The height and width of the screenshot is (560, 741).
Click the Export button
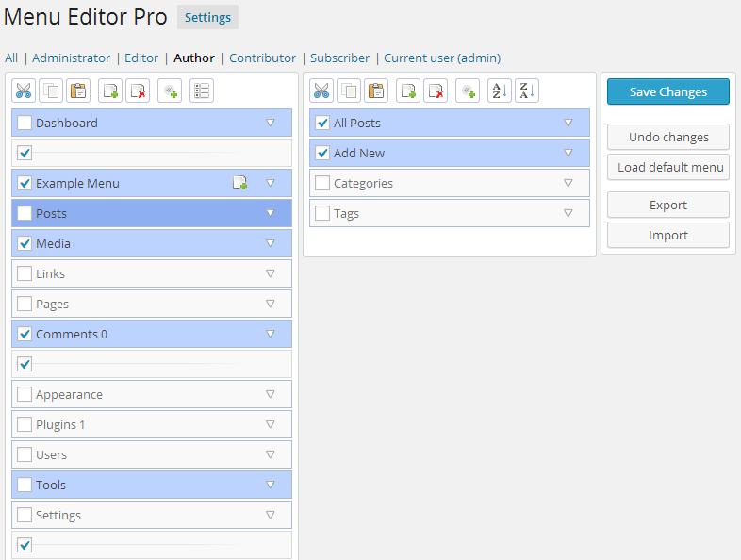pos(668,206)
